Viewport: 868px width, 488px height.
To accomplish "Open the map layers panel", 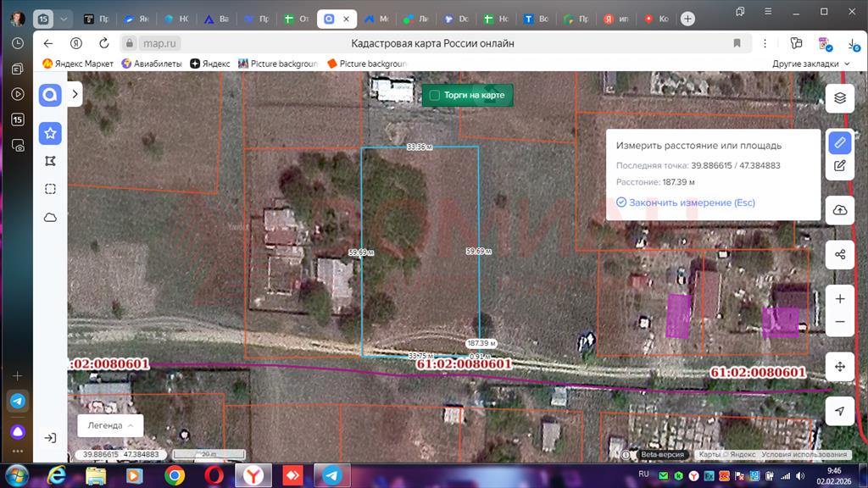I will [839, 98].
